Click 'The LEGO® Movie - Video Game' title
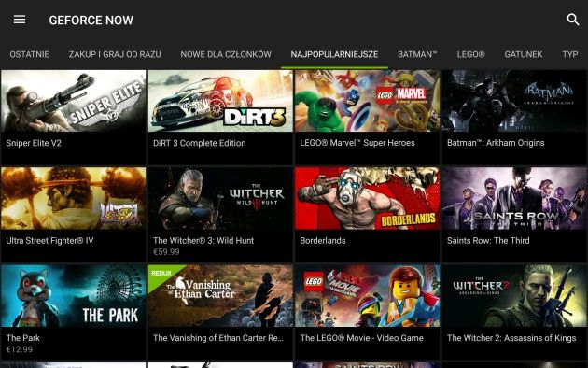Viewport: 588px width, 368px height. pos(362,338)
